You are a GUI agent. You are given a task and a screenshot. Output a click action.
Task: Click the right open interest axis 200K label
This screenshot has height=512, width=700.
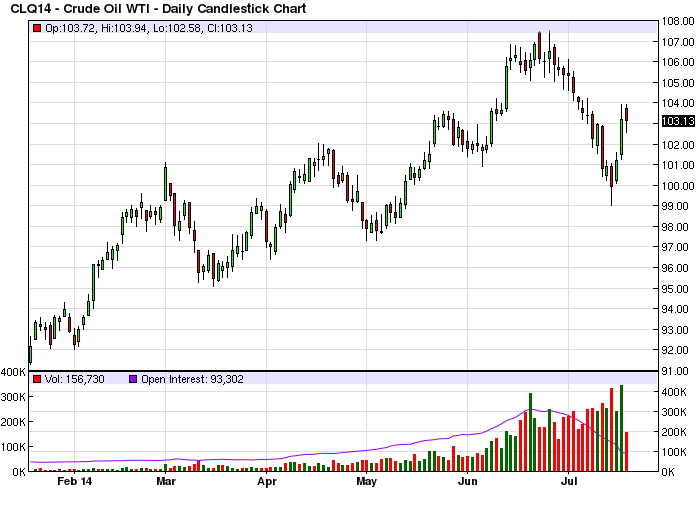click(x=674, y=432)
